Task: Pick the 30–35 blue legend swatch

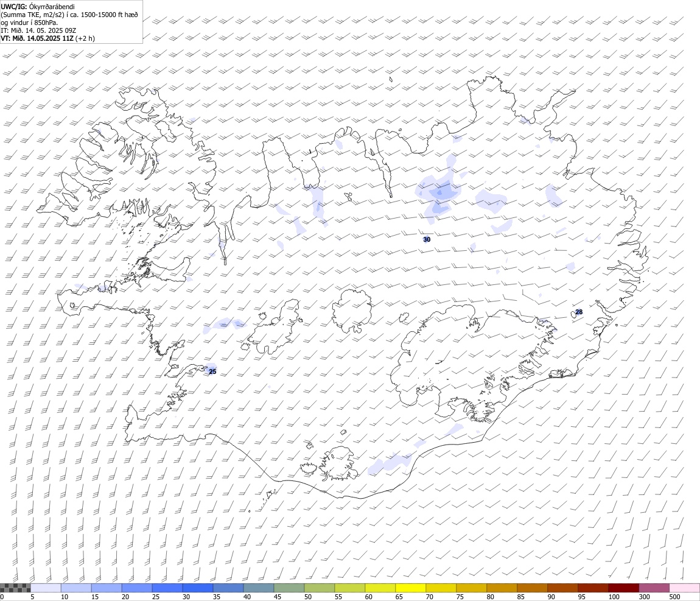Action: 198,588
